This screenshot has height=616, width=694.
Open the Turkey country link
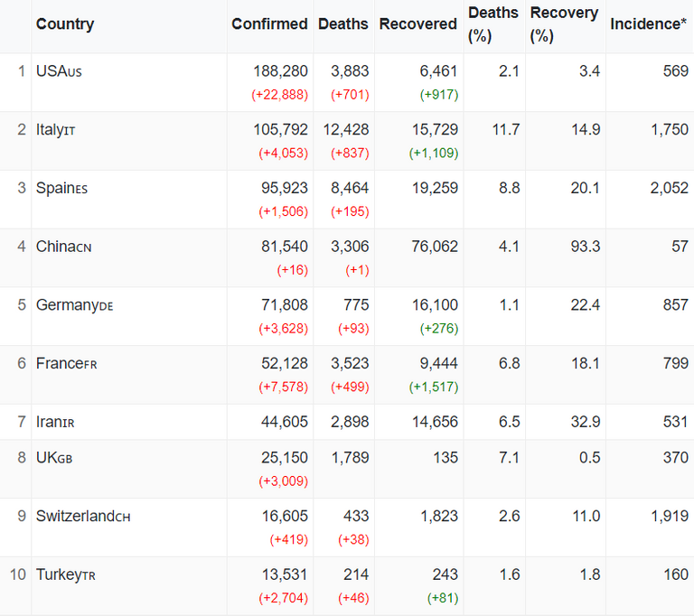(65, 574)
